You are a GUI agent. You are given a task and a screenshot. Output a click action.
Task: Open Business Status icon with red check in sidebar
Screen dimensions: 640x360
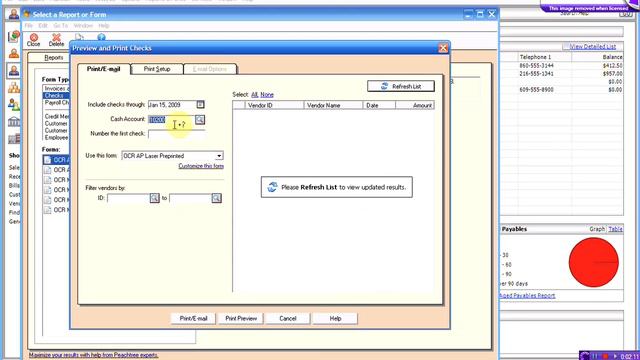pos(14,37)
